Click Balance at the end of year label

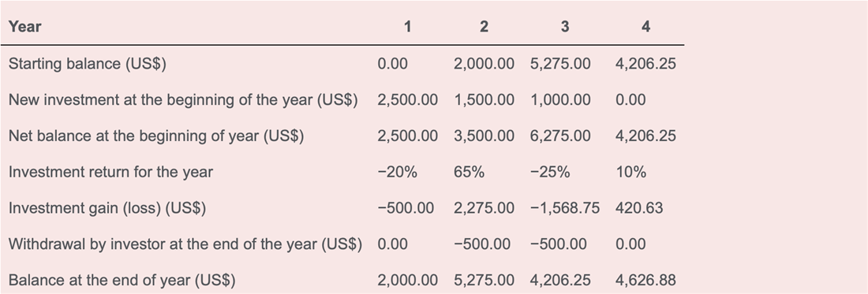pos(122,280)
